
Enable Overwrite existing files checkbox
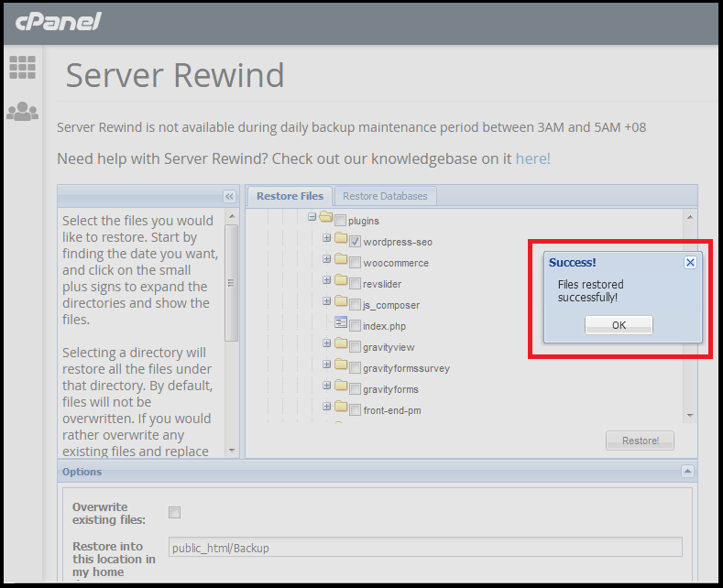tap(175, 512)
